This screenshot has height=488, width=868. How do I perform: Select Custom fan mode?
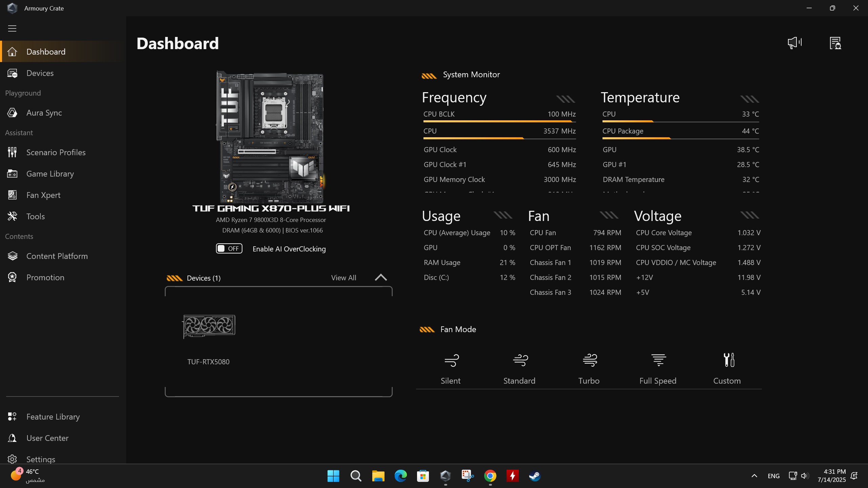coord(727,368)
